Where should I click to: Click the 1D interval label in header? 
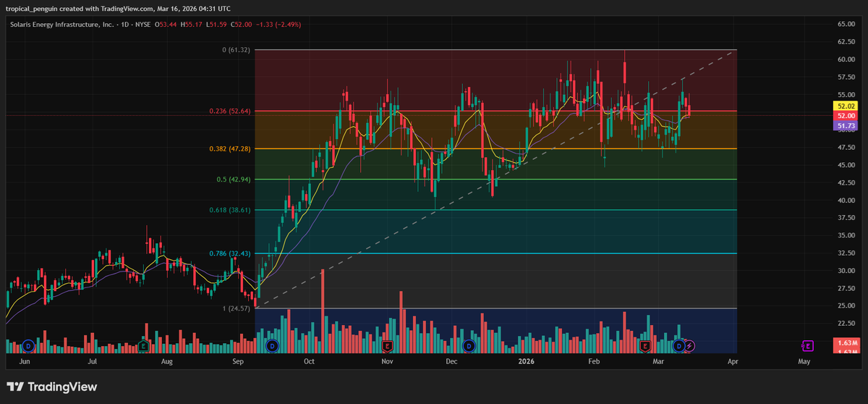[x=127, y=24]
